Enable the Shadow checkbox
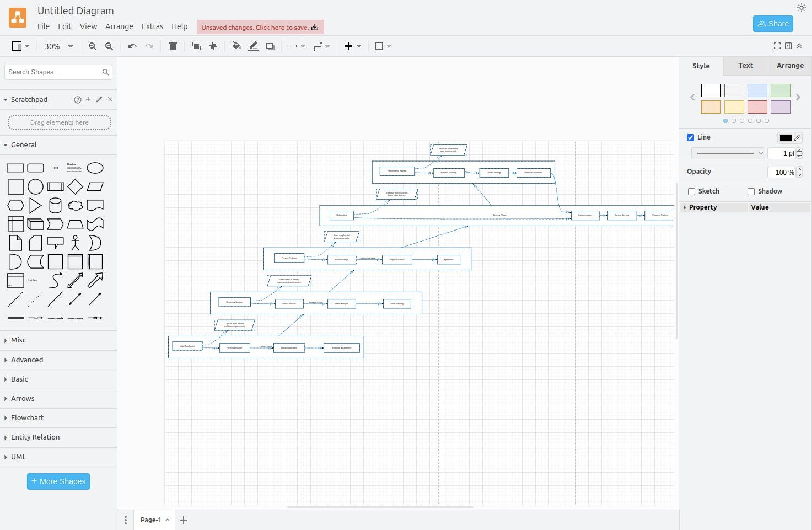The height and width of the screenshot is (530, 812). pyautogui.click(x=750, y=191)
